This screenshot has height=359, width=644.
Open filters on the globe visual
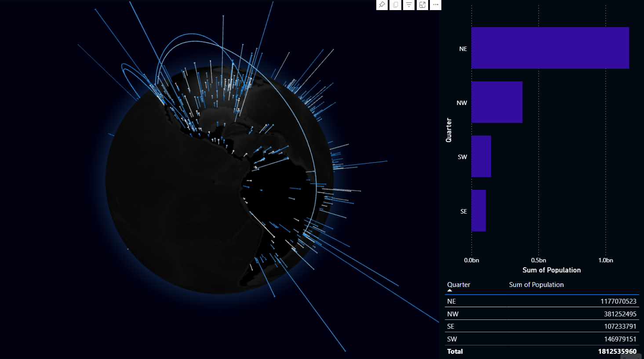click(409, 5)
